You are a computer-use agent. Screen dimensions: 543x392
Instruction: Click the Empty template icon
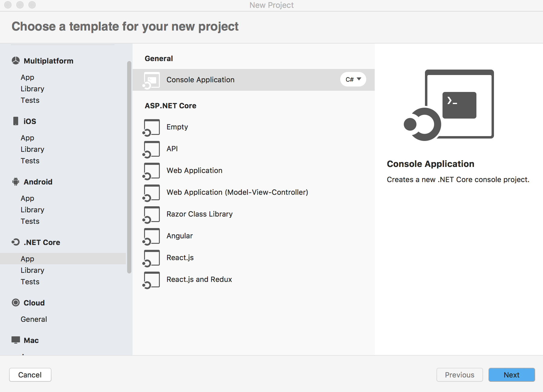[x=151, y=128]
